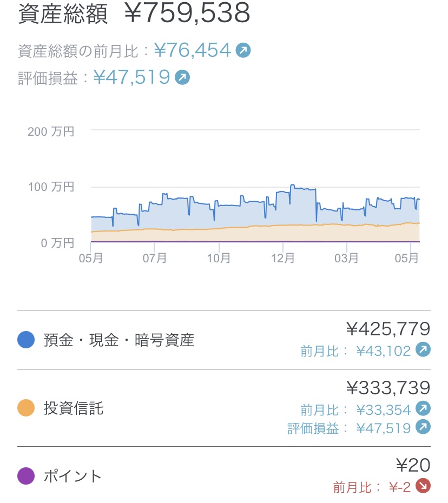448x503 pixels.
Task: Tap the 資産総額の前月比 amount ¥76,454
Action: tap(193, 51)
